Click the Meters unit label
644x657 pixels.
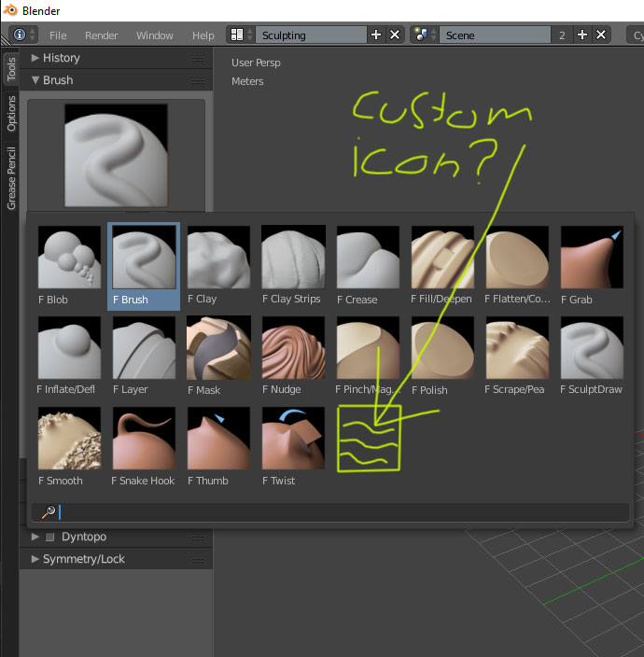(247, 81)
